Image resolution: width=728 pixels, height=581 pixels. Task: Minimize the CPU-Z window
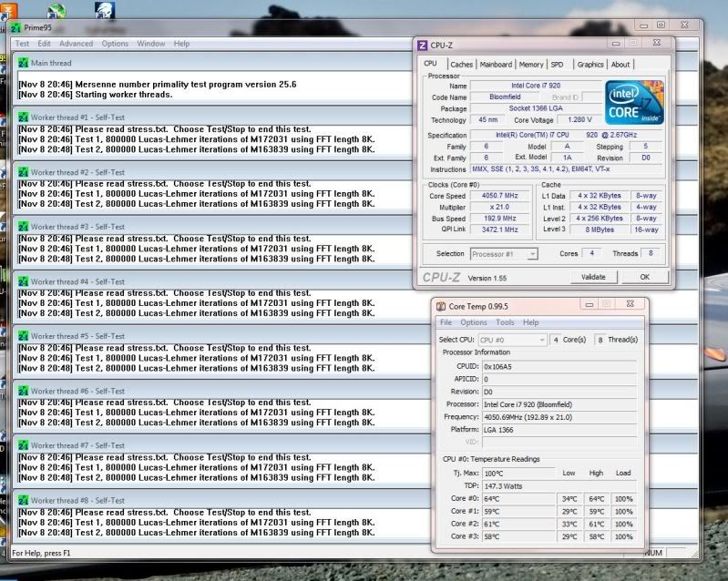click(616, 43)
